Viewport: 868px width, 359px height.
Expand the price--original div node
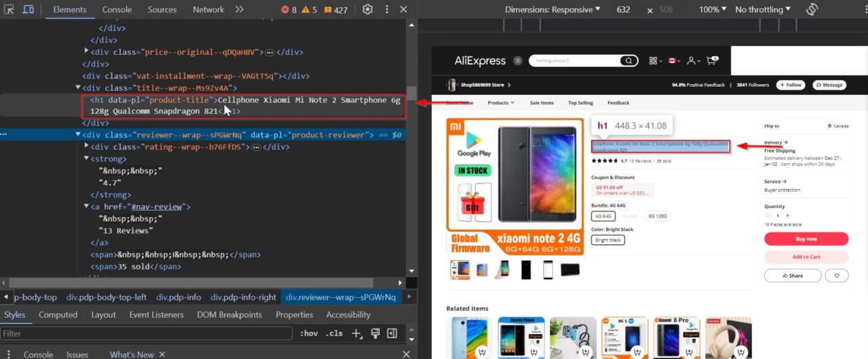(87, 51)
